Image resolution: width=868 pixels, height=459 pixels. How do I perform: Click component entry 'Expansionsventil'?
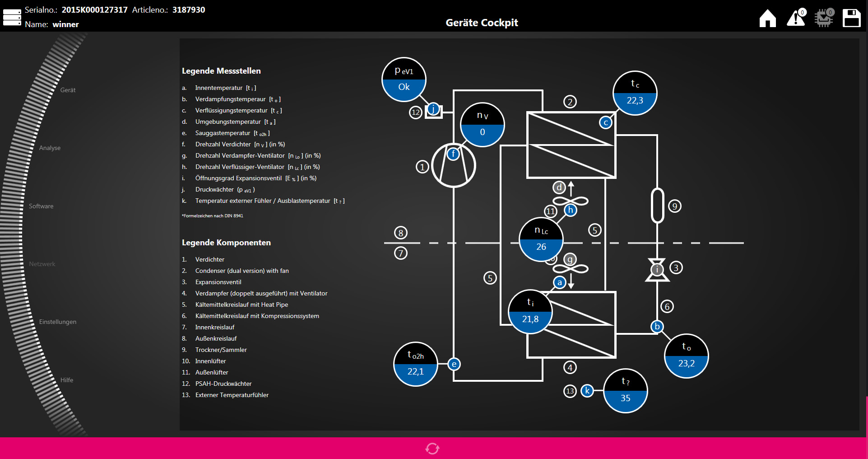218,282
